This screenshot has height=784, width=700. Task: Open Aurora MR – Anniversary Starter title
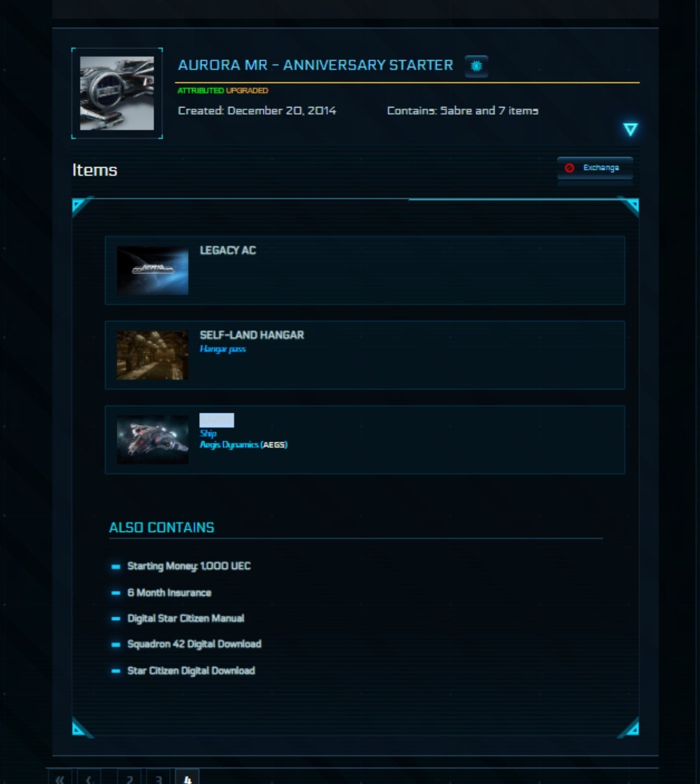coord(316,65)
